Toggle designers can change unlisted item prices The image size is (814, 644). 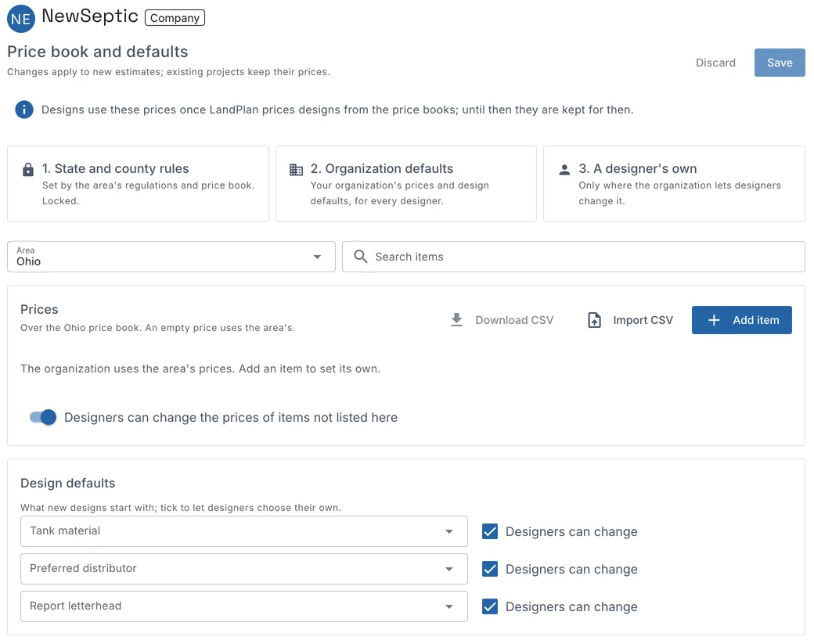[x=43, y=417]
